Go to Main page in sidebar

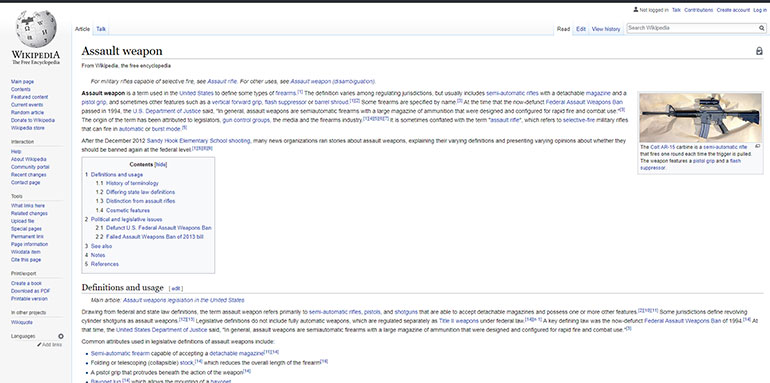coord(23,82)
